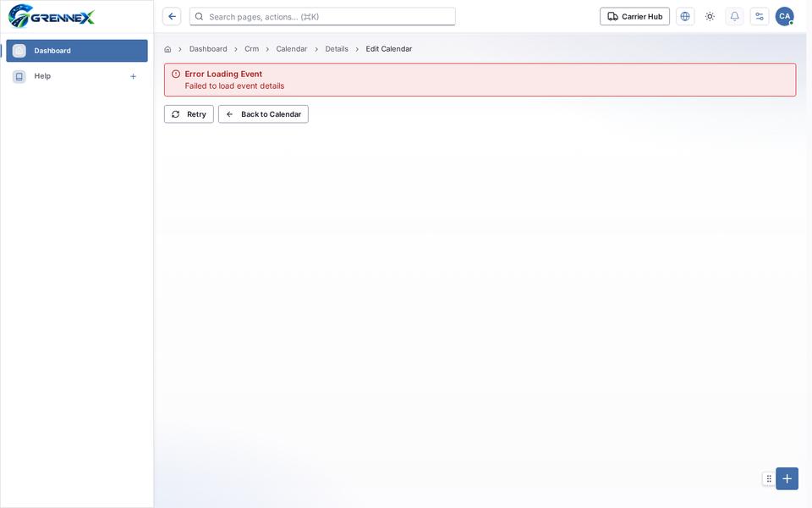Open the settings sliders icon
The image size is (812, 508).
tap(760, 17)
